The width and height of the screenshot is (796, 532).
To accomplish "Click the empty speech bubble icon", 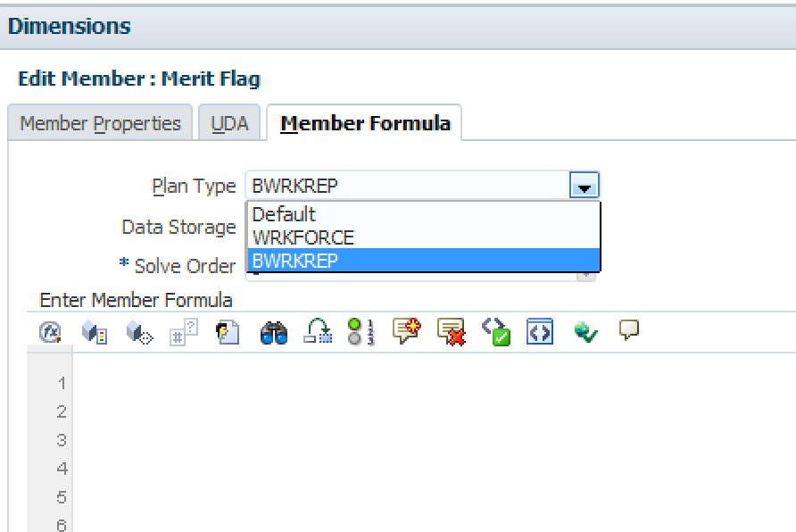I will pyautogui.click(x=630, y=332).
